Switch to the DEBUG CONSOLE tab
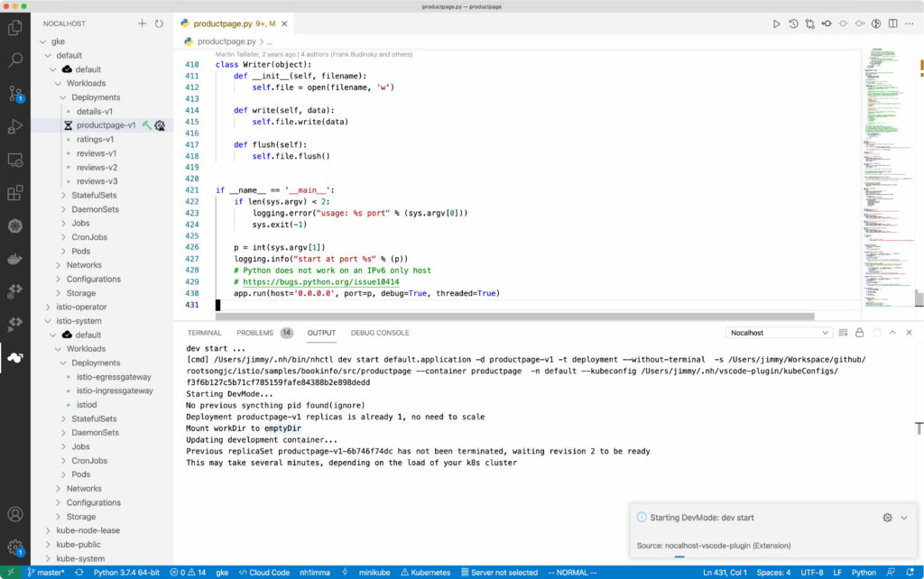The height and width of the screenshot is (579, 924). point(379,333)
